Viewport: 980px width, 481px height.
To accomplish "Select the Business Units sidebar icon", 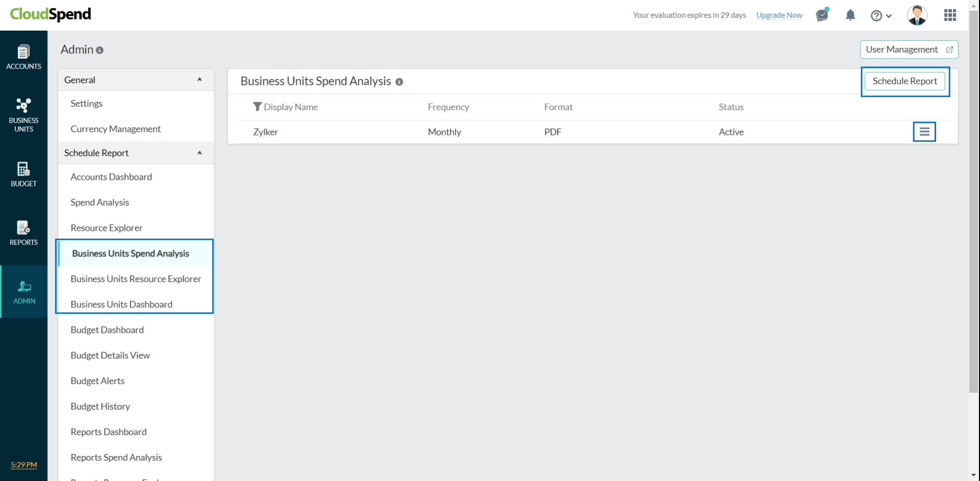I will click(23, 113).
